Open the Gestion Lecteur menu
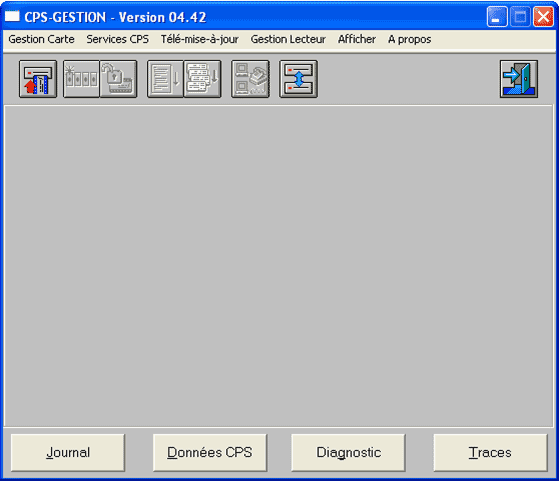Image resolution: width=559 pixels, height=481 pixels. (288, 39)
